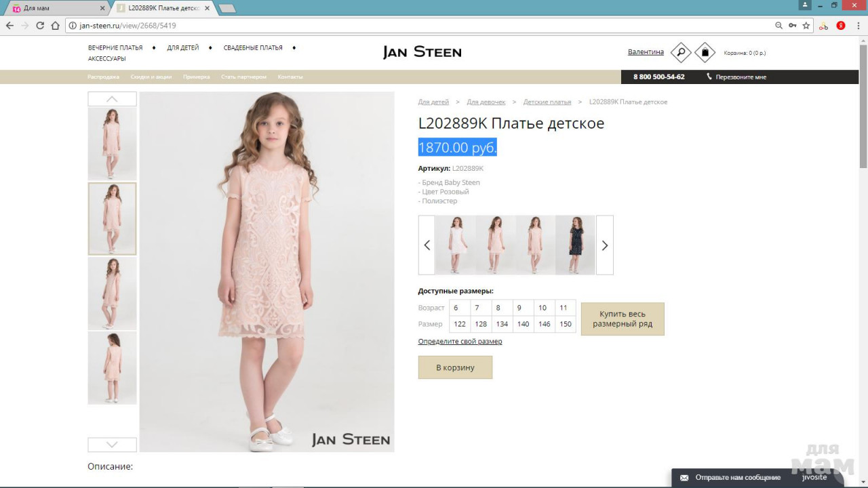Bookmark page with the star icon

coord(806,26)
